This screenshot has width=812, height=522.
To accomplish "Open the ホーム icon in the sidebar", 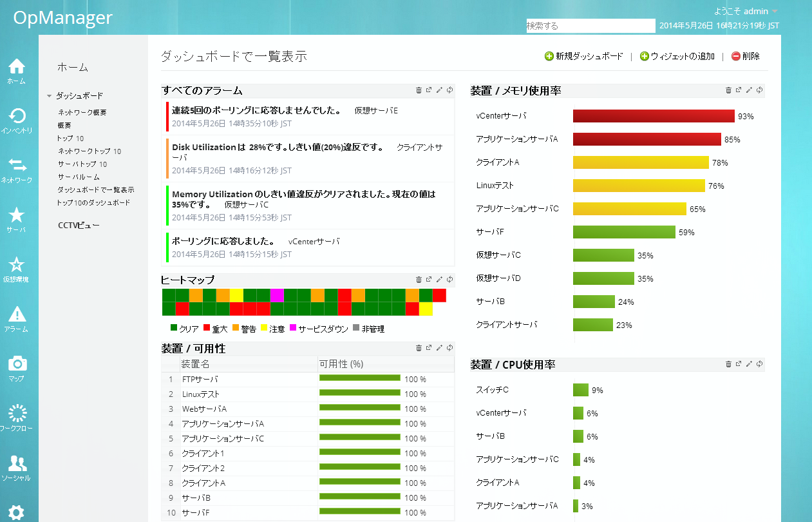I will (17, 67).
